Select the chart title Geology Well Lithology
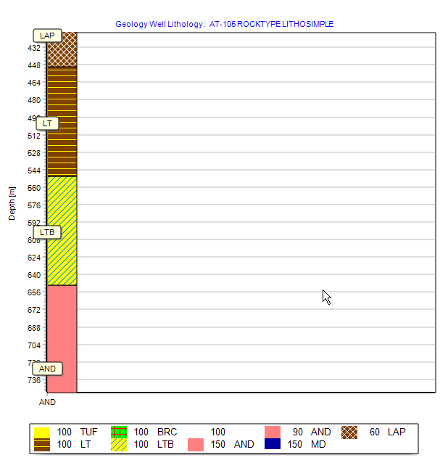 [x=224, y=24]
